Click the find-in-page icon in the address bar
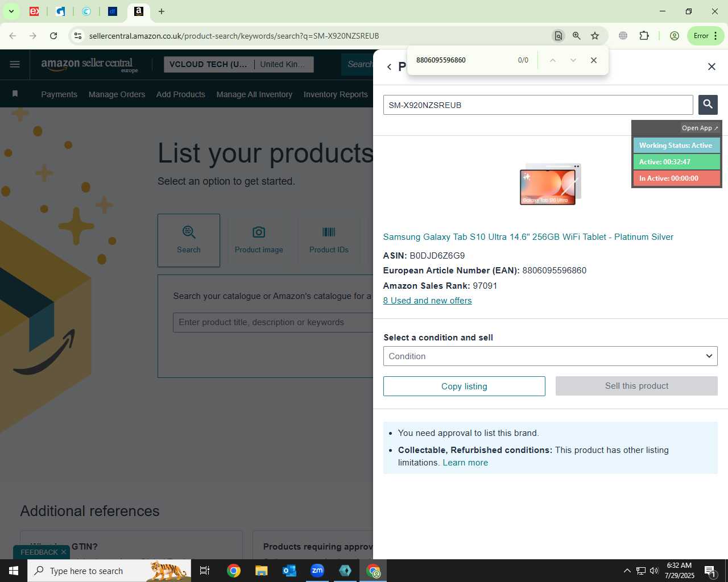 [x=558, y=36]
